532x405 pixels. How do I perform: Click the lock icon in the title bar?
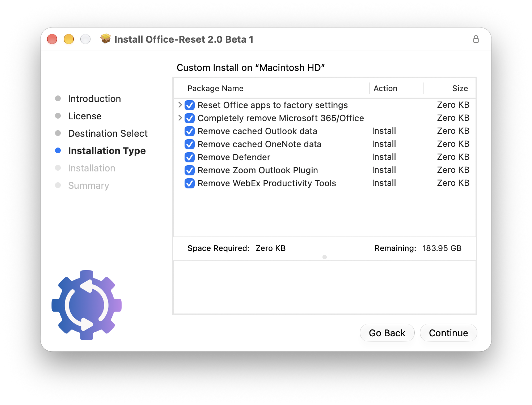[x=476, y=39]
